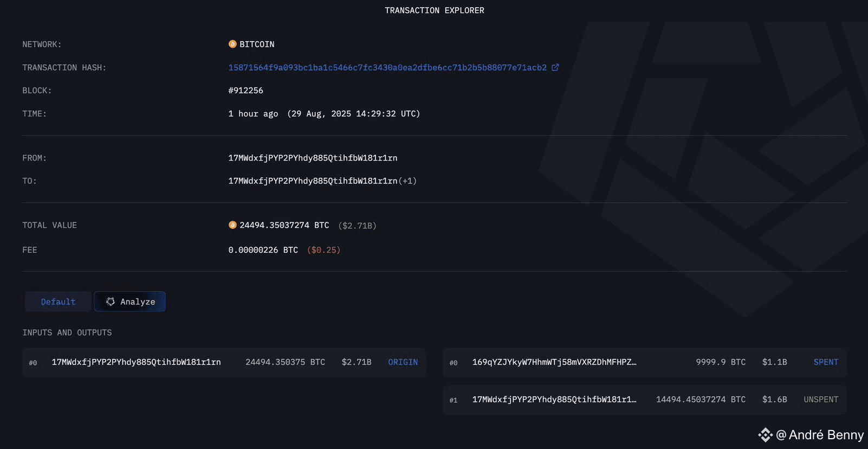
Task: Click the timestamp 29 Aug, 2025 14:29:32 UTC
Action: coord(354,114)
